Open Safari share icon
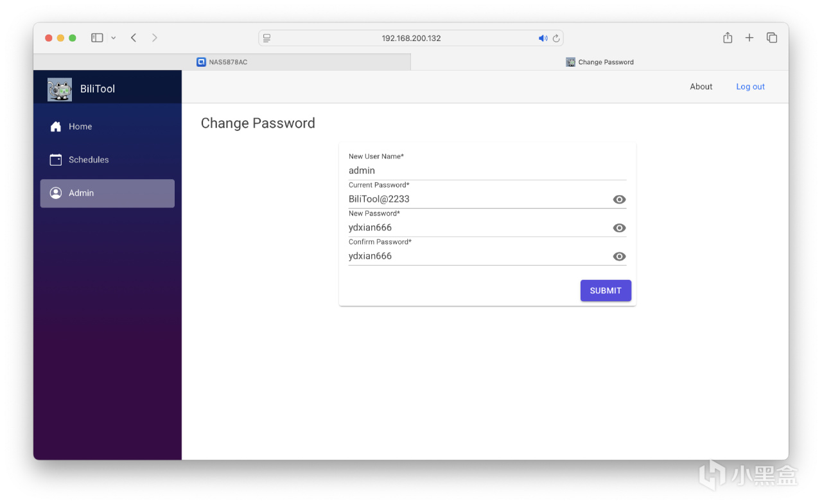822x504 pixels. coord(728,38)
